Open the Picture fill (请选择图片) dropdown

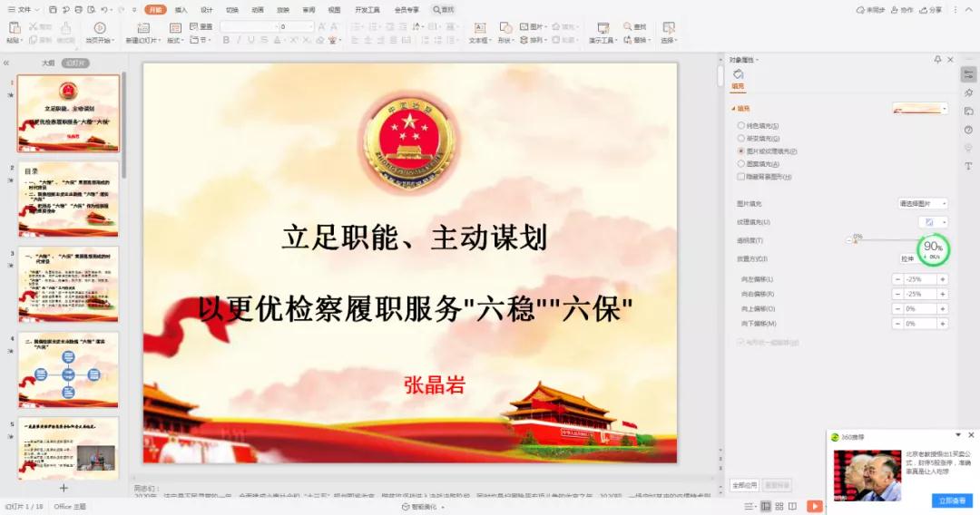coord(923,203)
